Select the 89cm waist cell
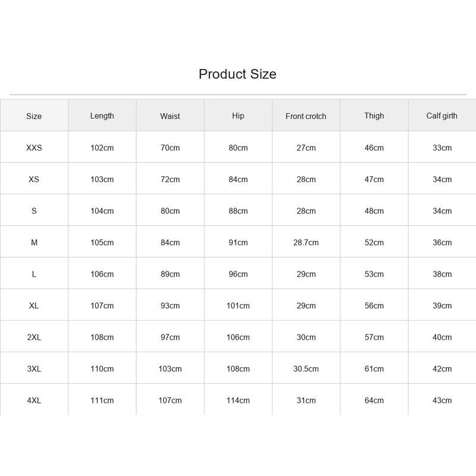Image resolution: width=476 pixels, height=476 pixels. coord(170,274)
